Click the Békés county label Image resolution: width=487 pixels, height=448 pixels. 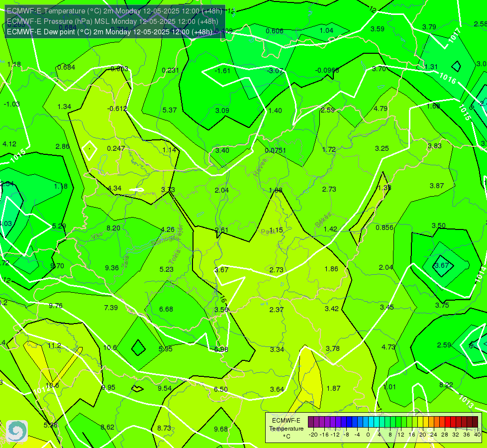pyautogui.click(x=323, y=220)
